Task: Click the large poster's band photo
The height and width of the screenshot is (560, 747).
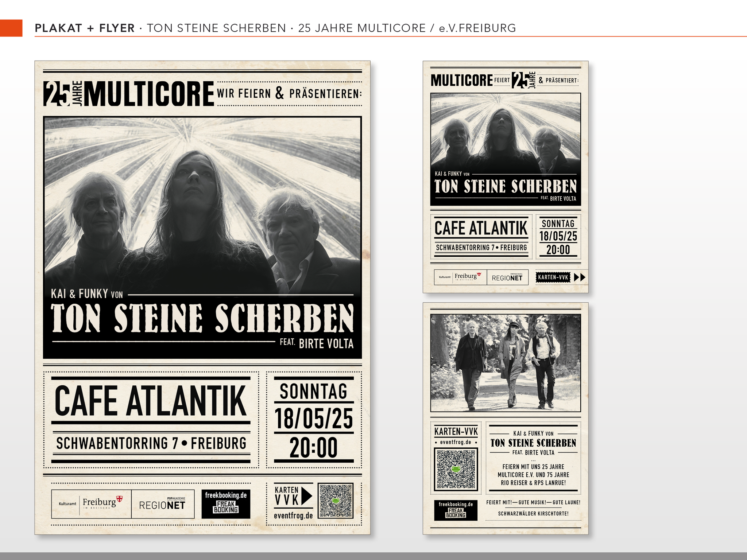Action: 202,204
